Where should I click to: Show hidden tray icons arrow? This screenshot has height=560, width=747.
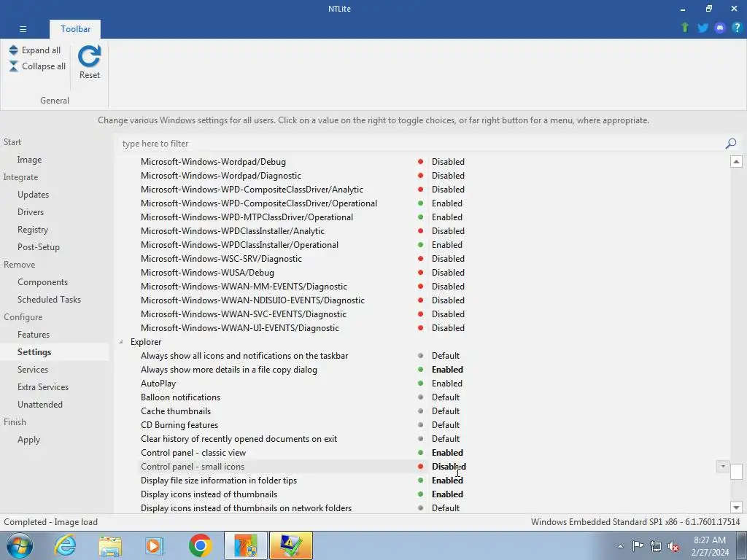point(620,546)
